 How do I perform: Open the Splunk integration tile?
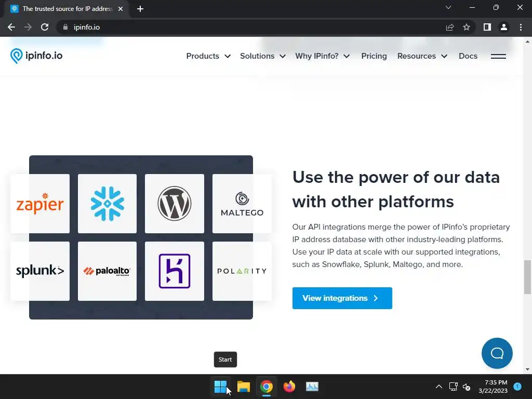[40, 271]
